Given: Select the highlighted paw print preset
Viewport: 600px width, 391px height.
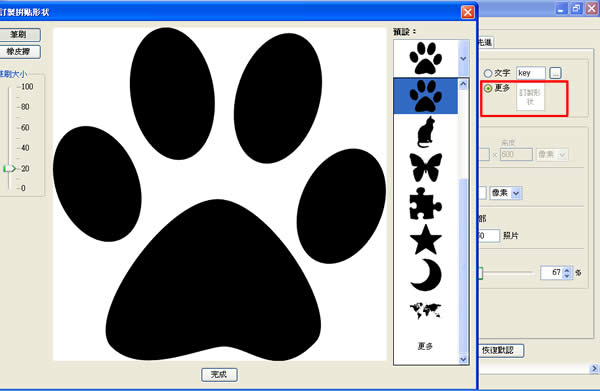Looking at the screenshot, I should (x=426, y=96).
